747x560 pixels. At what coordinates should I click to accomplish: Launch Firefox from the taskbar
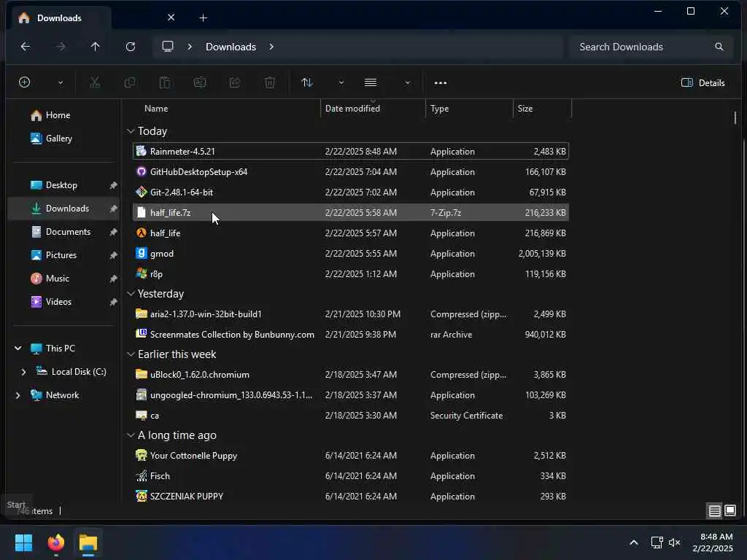(x=56, y=542)
